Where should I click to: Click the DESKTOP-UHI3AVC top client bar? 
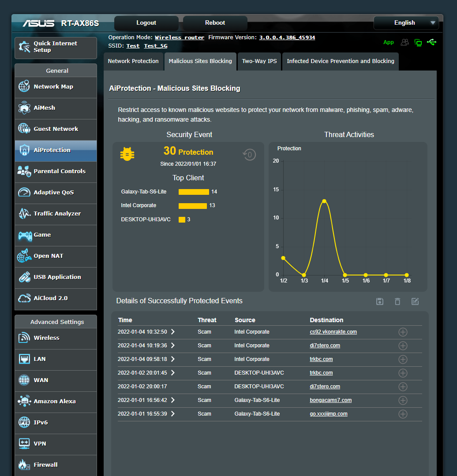pos(182,219)
